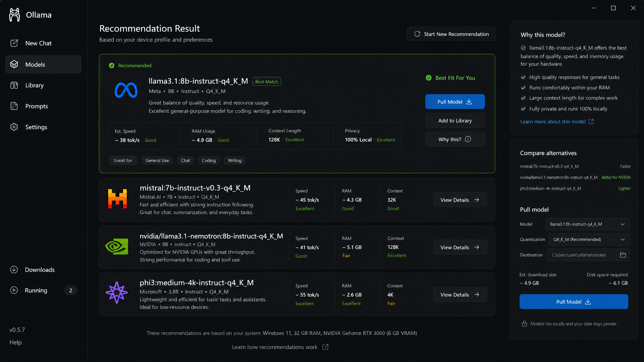This screenshot has height=362, width=644.
Task: Click the arrow icon on phi3 View Details
Action: (477, 294)
